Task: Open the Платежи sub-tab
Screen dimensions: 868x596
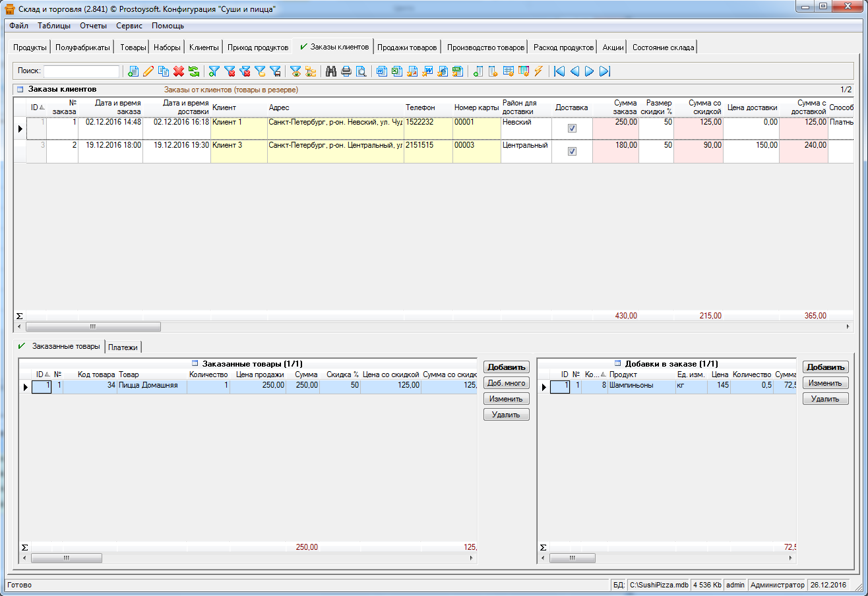Action: coord(123,347)
